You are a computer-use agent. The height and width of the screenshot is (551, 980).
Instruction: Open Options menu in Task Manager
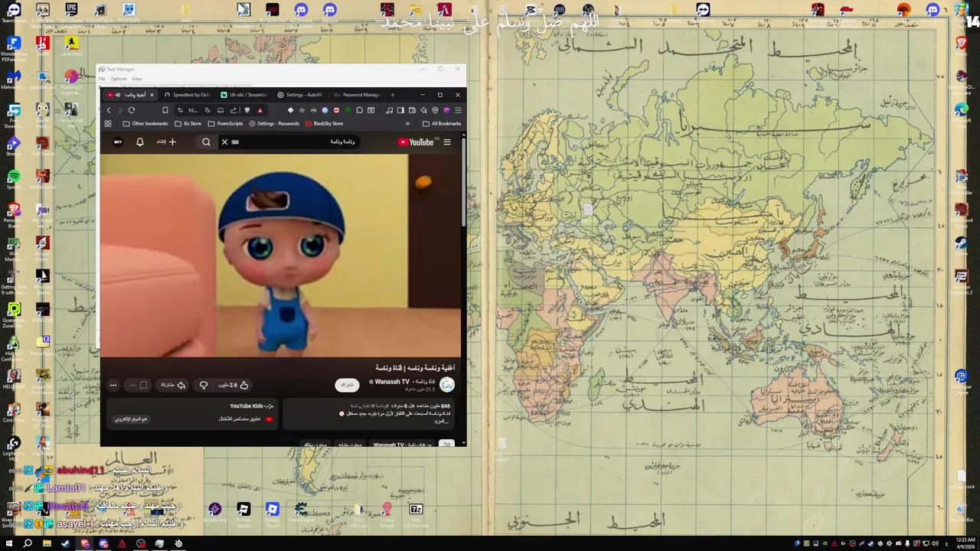[x=118, y=79]
